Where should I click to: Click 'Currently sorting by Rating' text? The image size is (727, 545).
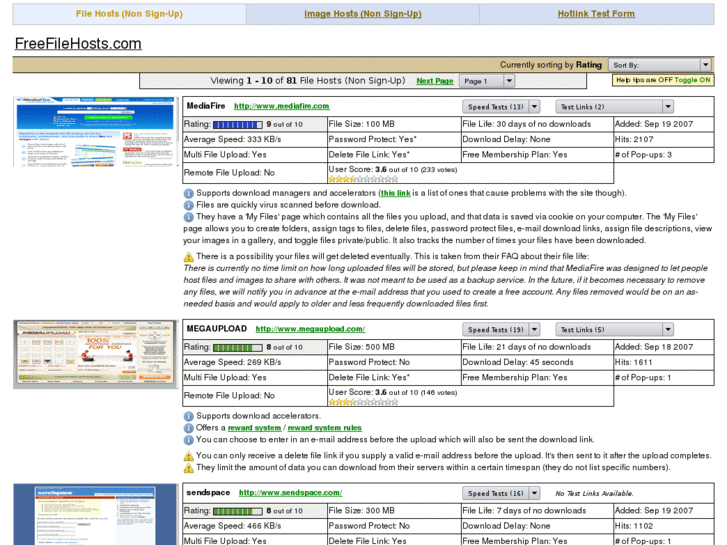coord(551,65)
